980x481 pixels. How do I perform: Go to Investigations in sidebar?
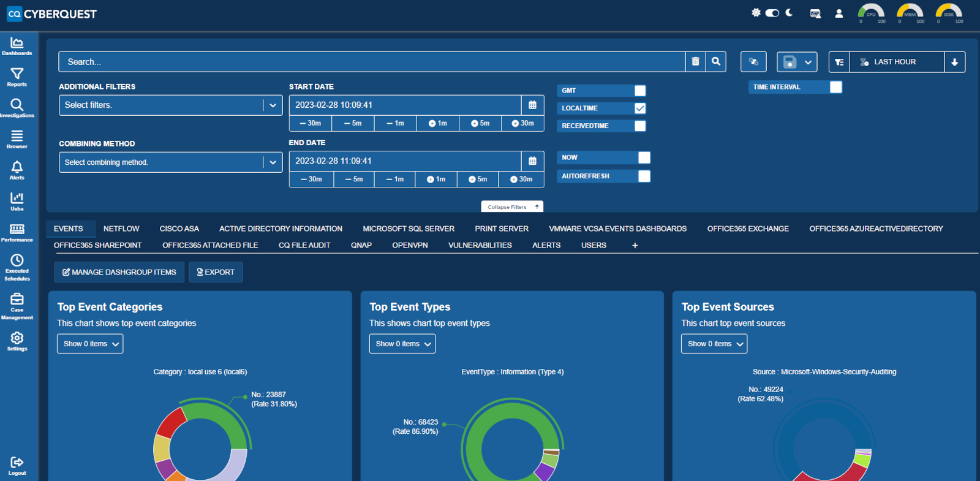click(17, 108)
